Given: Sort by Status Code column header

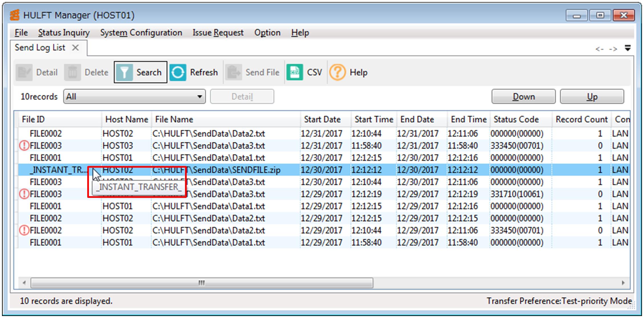Looking at the screenshot, I should tap(521, 119).
